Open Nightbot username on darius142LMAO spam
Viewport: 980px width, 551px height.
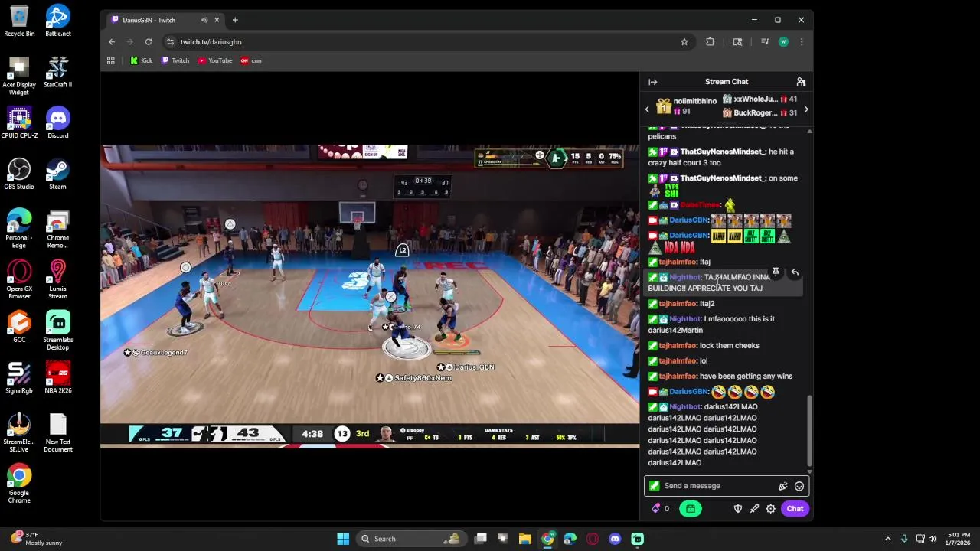[684, 407]
